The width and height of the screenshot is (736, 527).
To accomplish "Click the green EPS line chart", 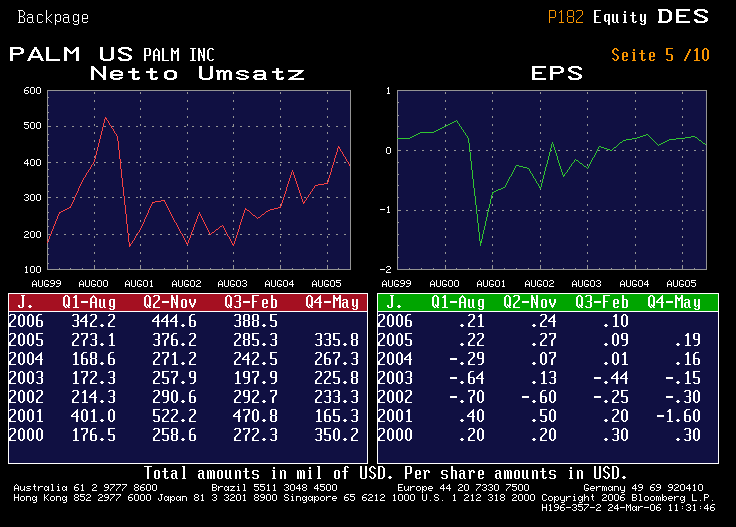I will [552, 180].
